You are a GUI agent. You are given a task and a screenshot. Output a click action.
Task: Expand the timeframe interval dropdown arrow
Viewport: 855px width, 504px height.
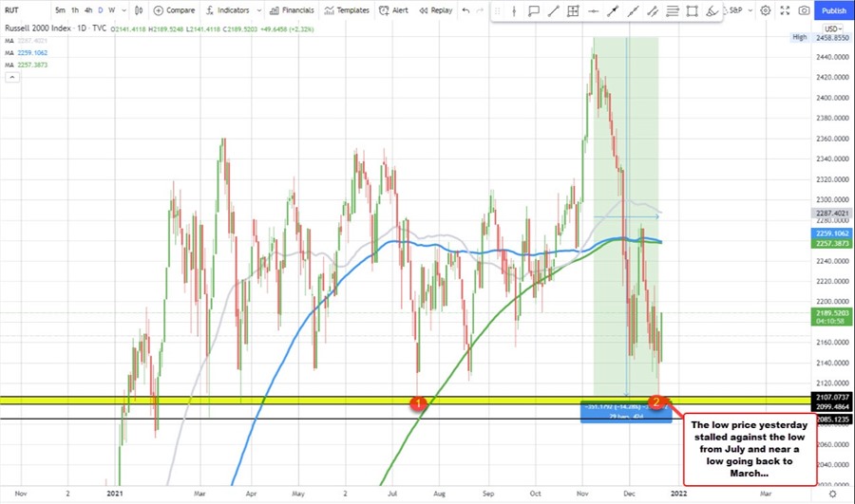tap(123, 10)
